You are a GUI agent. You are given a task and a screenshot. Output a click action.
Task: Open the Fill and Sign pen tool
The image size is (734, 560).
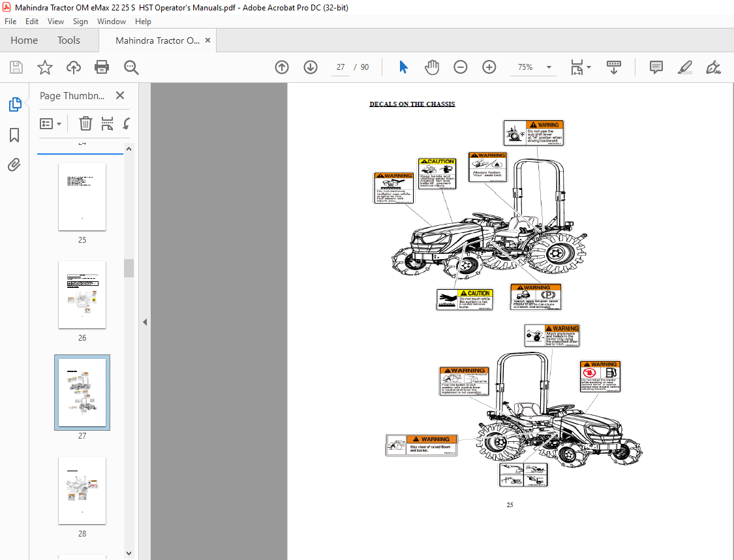click(713, 67)
